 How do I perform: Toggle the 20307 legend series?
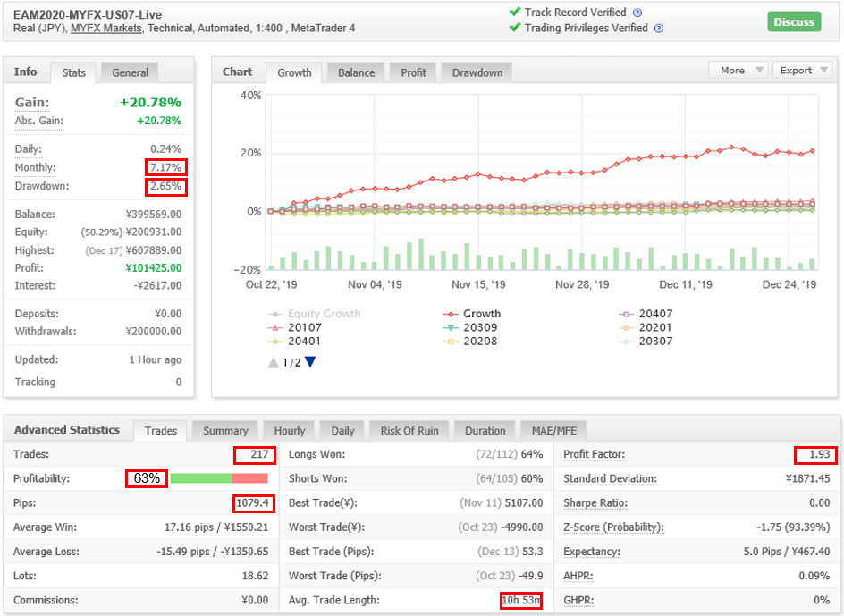[646, 342]
